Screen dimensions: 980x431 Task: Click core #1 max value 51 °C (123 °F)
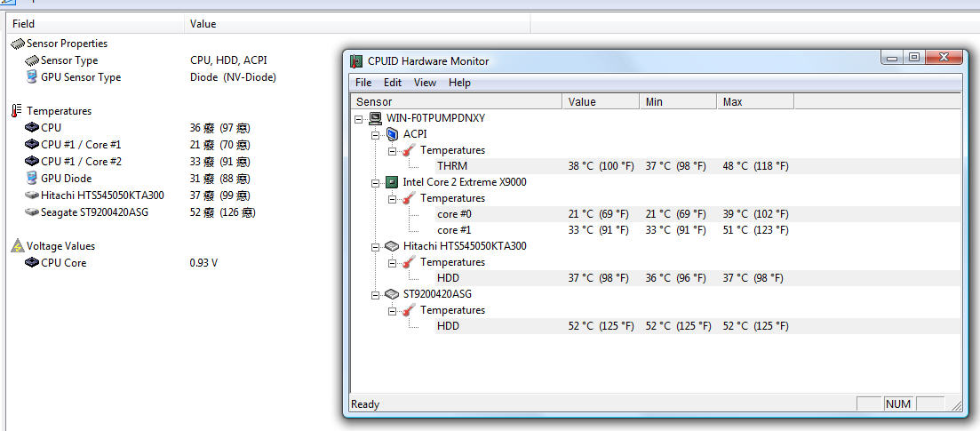[x=755, y=230]
